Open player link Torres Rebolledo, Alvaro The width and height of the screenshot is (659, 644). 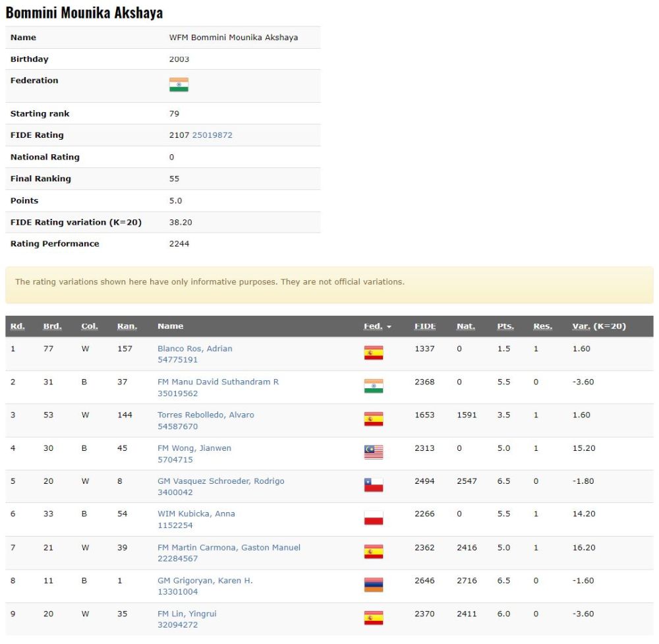point(206,415)
